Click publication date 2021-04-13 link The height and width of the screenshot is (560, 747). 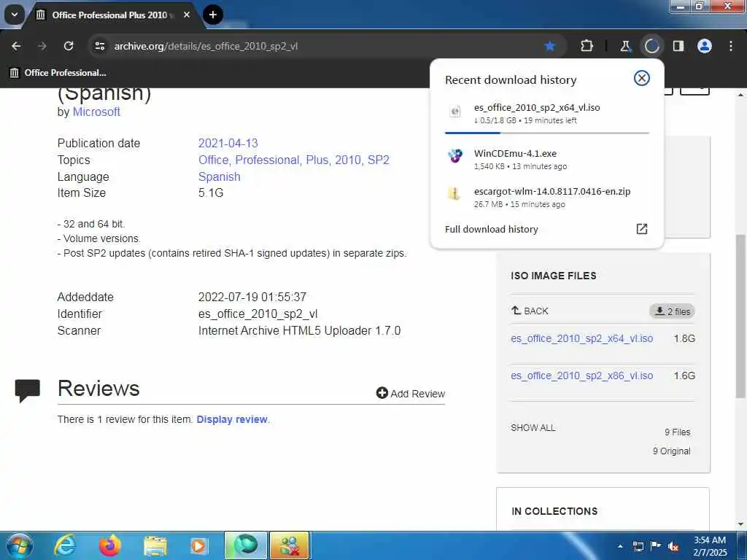click(228, 143)
